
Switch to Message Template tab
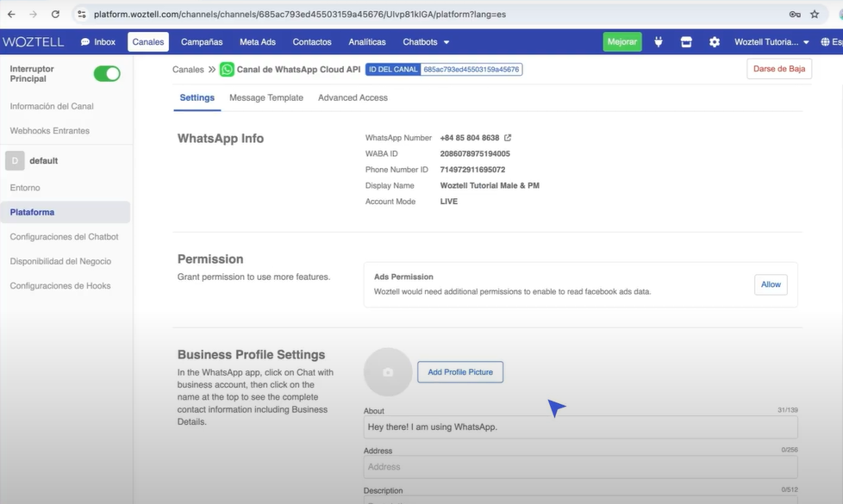pyautogui.click(x=266, y=98)
